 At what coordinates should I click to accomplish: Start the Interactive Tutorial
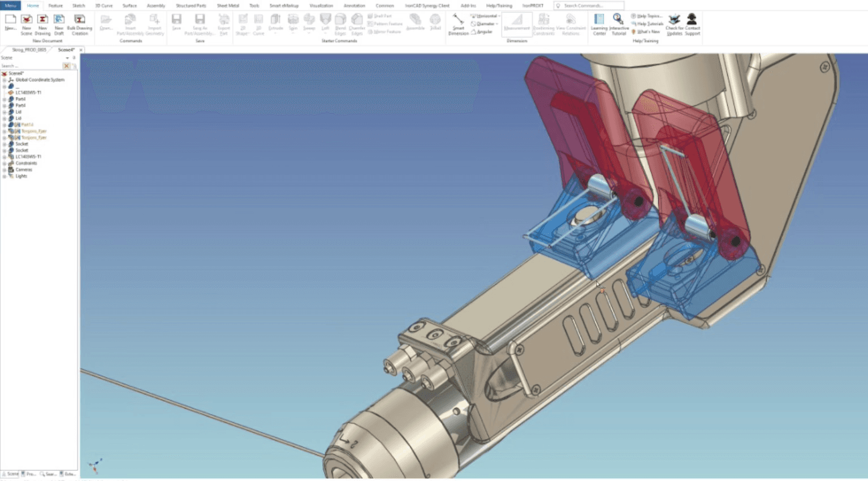[x=619, y=24]
